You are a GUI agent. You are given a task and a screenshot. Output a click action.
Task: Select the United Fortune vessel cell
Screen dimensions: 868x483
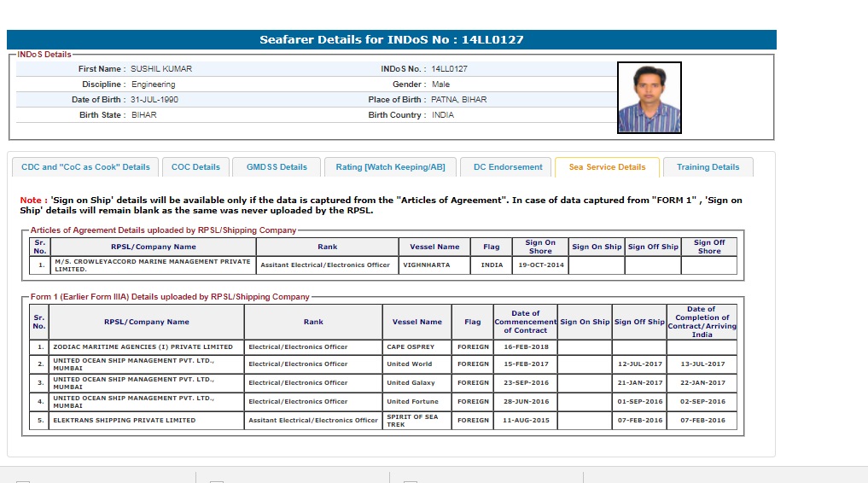[412, 401]
